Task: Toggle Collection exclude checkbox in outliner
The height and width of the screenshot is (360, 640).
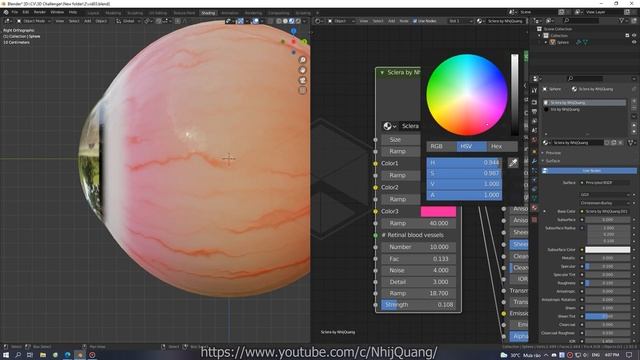Action: [x=627, y=36]
